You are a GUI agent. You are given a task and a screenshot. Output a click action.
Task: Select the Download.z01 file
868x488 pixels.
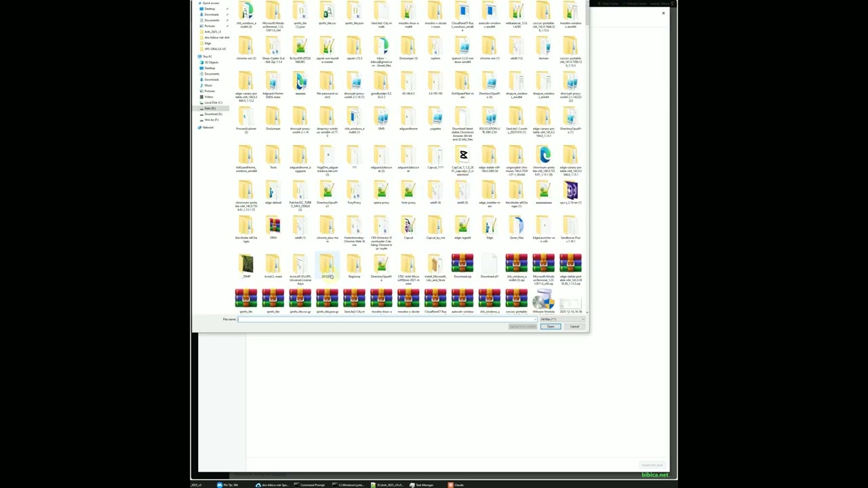coord(490,266)
